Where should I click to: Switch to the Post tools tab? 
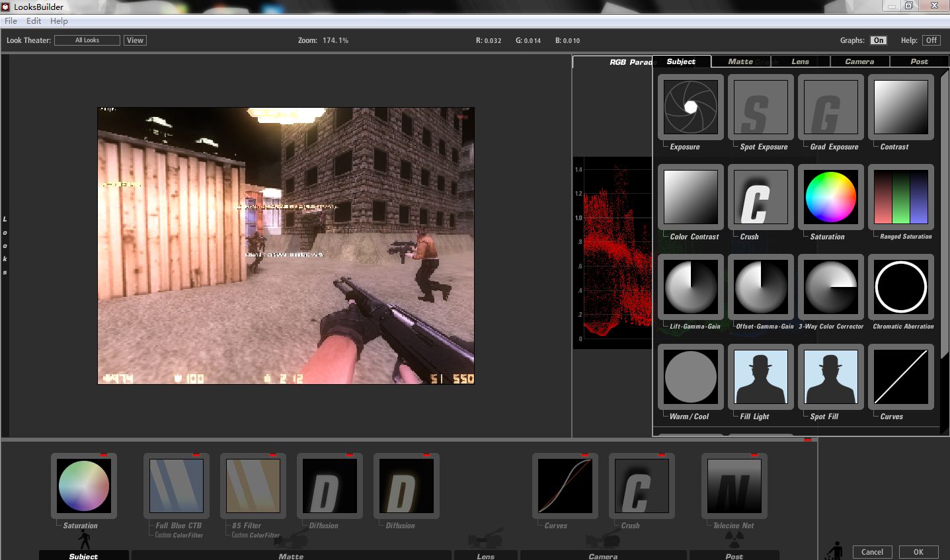click(919, 61)
